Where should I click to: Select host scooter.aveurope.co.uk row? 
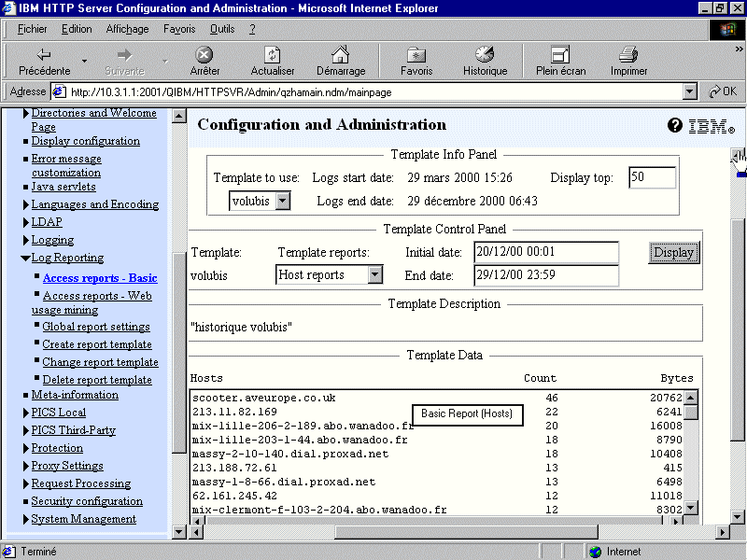[x=437, y=398]
